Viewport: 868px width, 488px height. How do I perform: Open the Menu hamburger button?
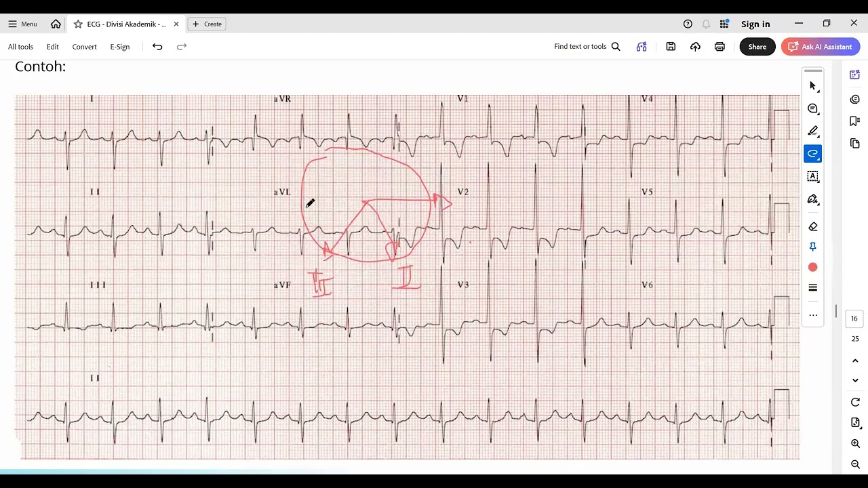(22, 24)
